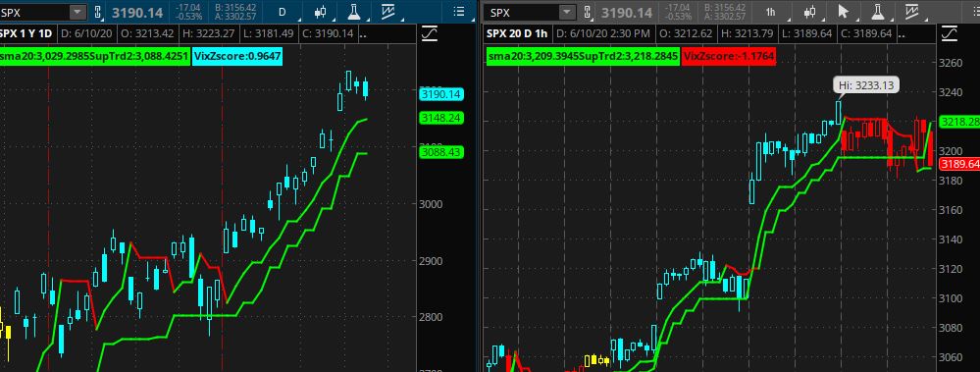Toggle symbol link clip icon on daily chart
980x372 pixels.
click(x=97, y=12)
